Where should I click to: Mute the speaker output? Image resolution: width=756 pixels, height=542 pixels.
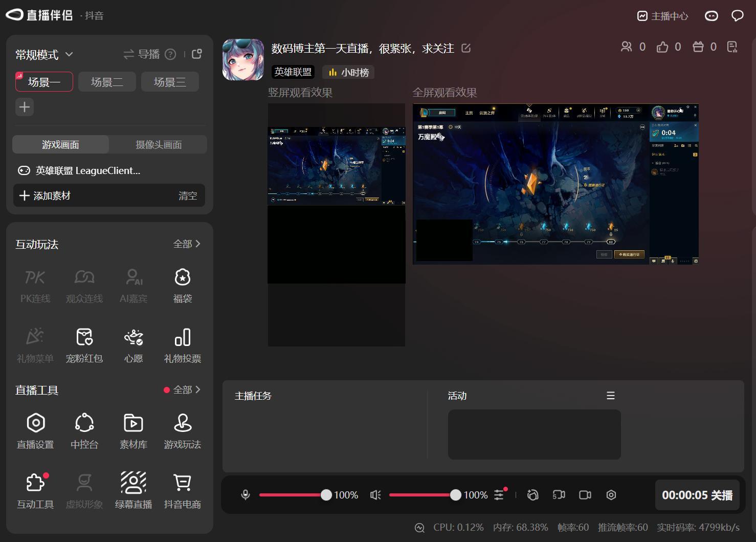(375, 495)
